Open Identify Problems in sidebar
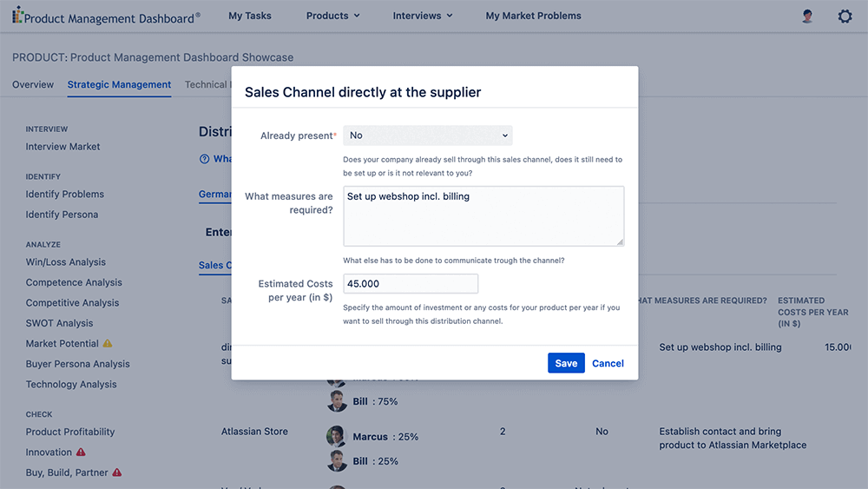The image size is (868, 489). click(x=65, y=195)
